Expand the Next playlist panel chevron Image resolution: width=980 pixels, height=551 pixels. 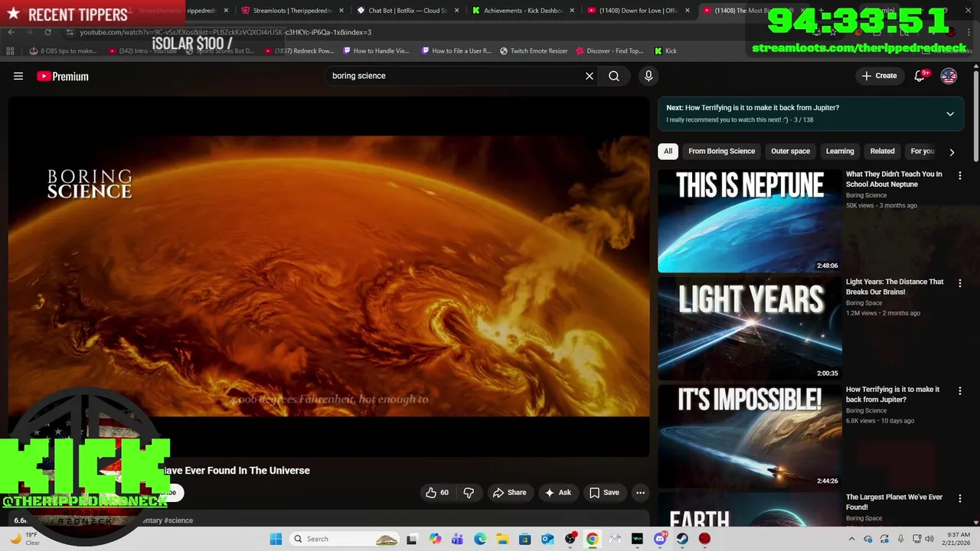[x=950, y=114]
